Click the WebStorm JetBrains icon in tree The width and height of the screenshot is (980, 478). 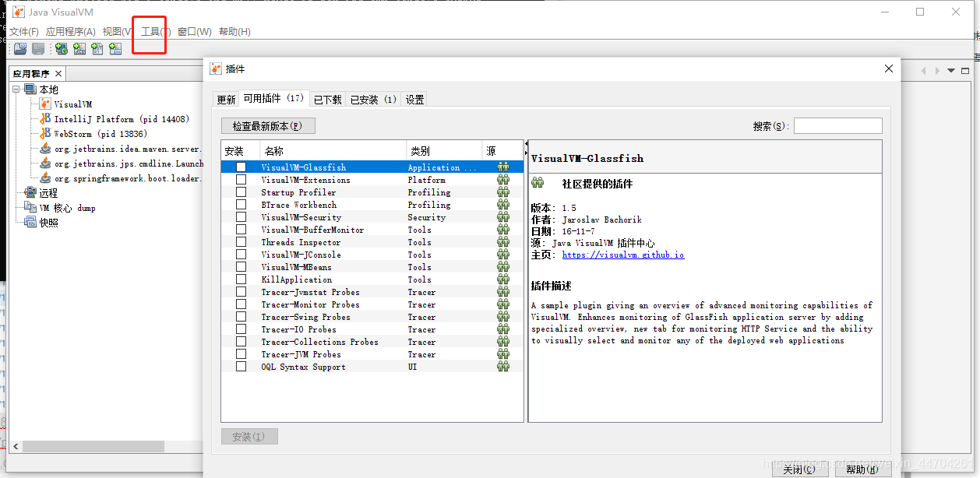click(x=45, y=134)
